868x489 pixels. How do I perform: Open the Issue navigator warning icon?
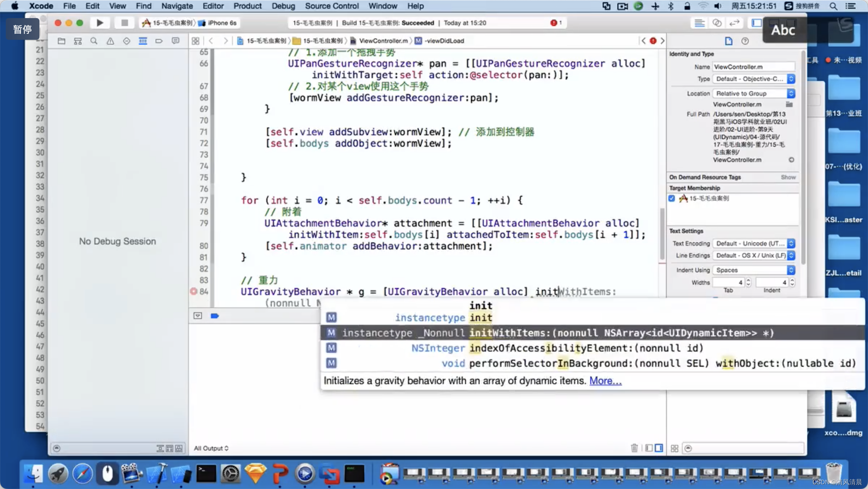tap(110, 41)
